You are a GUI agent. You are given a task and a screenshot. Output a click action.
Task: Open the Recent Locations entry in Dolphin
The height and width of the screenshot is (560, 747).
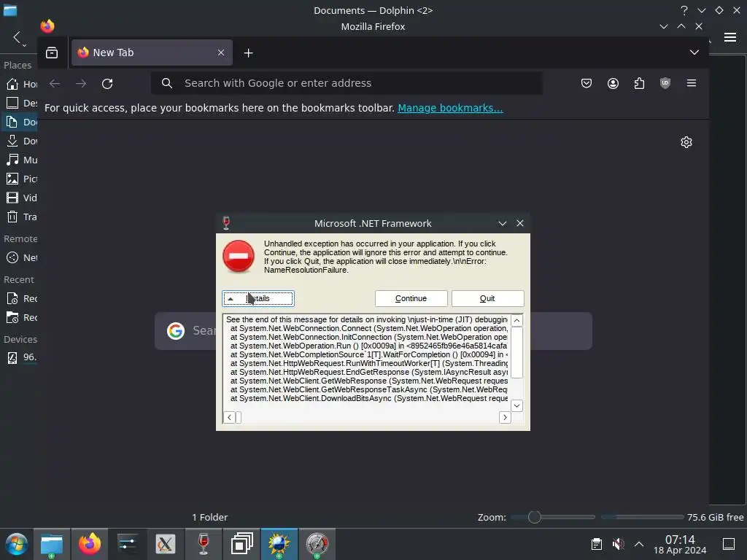(21, 318)
